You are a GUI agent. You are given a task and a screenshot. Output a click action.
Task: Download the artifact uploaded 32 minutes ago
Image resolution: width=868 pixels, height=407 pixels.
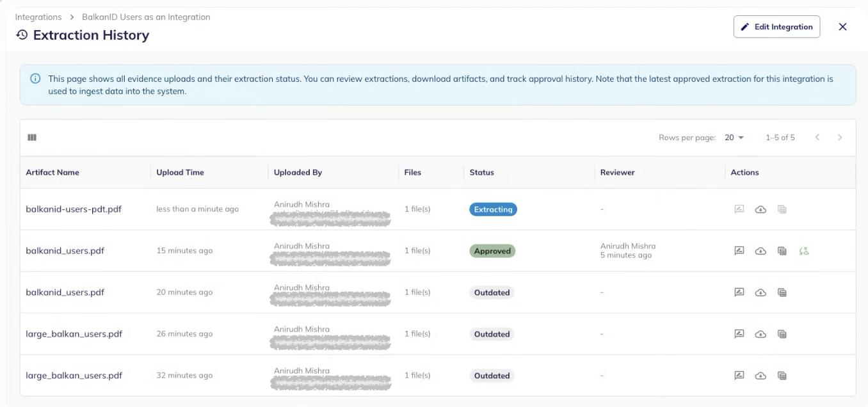point(760,376)
